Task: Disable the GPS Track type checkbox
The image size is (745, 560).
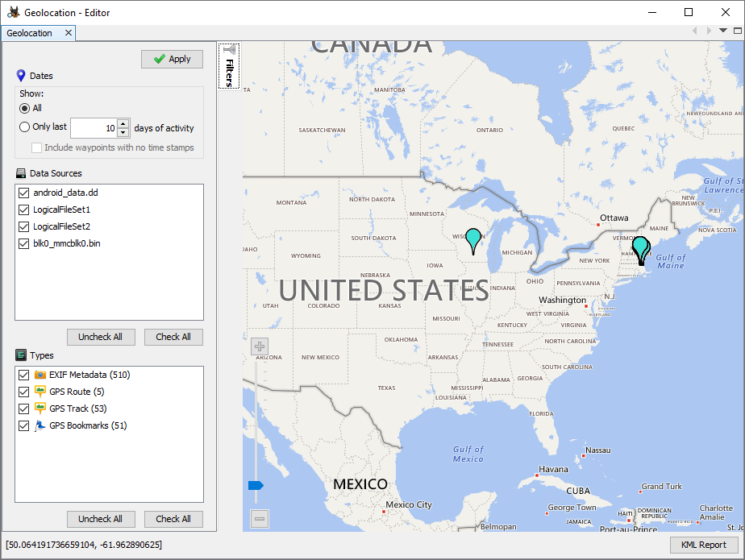Action: point(23,409)
